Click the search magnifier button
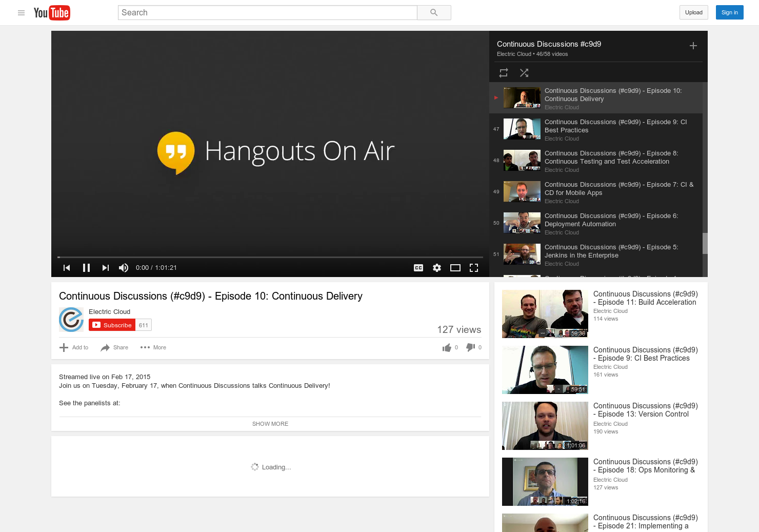This screenshot has height=532, width=759. (x=434, y=13)
